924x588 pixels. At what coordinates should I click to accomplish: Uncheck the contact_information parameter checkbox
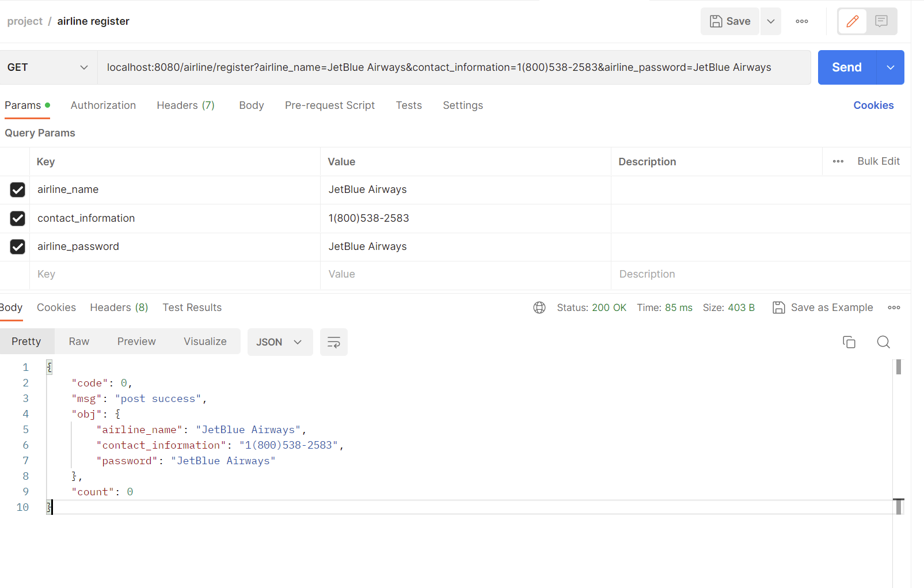[18, 218]
